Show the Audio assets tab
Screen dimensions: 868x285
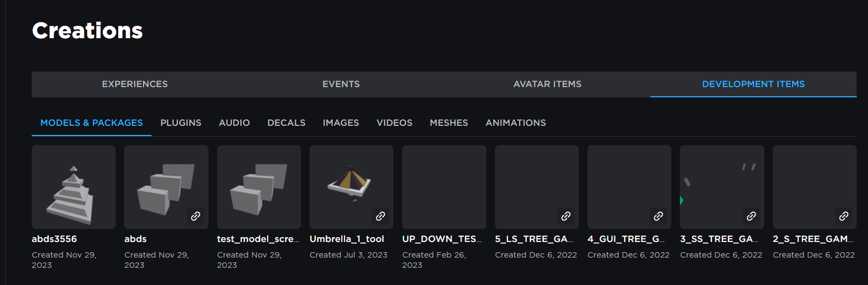click(234, 123)
